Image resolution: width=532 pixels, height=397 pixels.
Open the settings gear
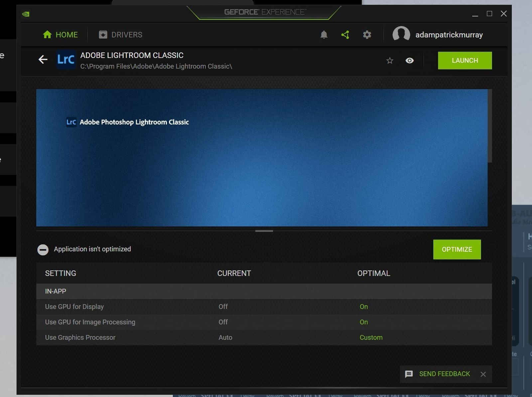(x=367, y=35)
